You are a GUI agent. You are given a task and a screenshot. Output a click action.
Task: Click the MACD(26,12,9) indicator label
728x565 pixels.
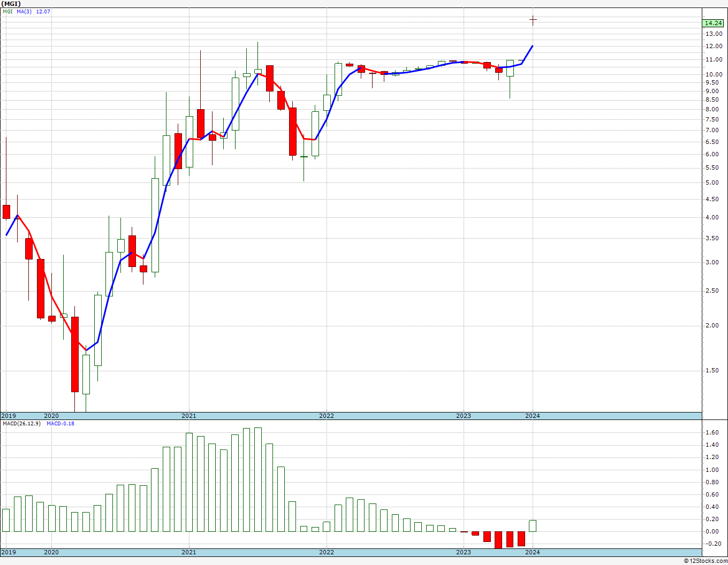coord(21,424)
